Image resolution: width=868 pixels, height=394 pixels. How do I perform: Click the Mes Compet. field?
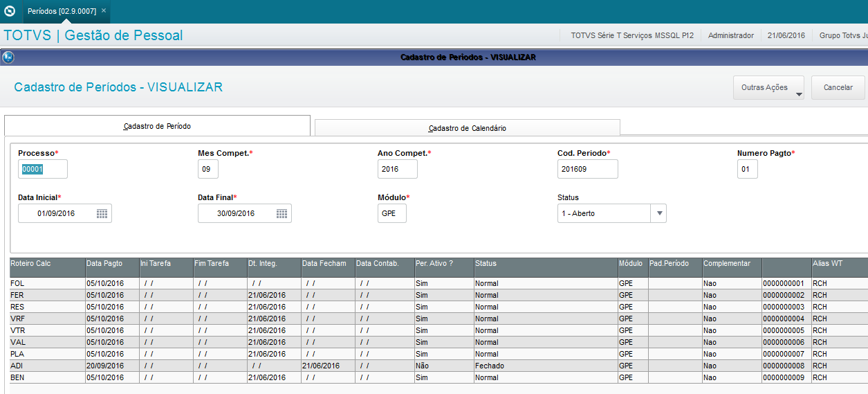(208, 169)
